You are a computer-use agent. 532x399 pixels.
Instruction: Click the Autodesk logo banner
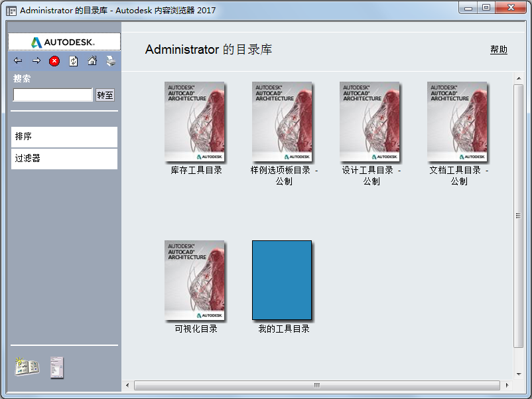tap(64, 42)
